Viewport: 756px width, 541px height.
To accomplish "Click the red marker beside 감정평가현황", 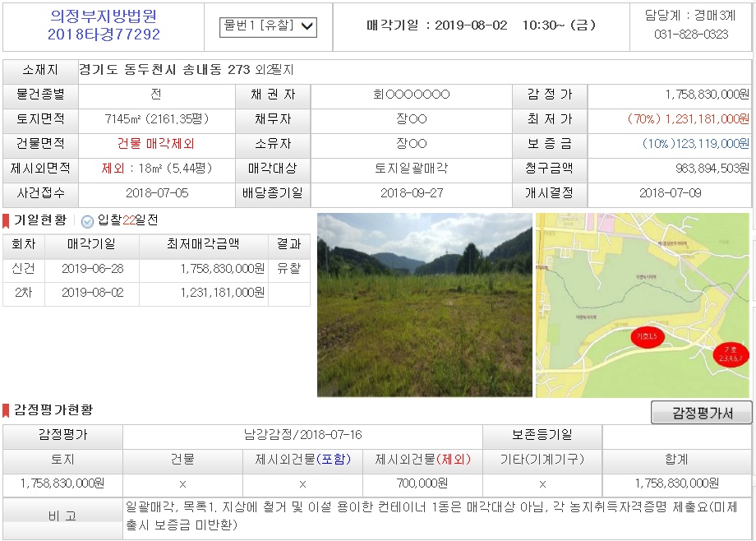I will 6,411.
